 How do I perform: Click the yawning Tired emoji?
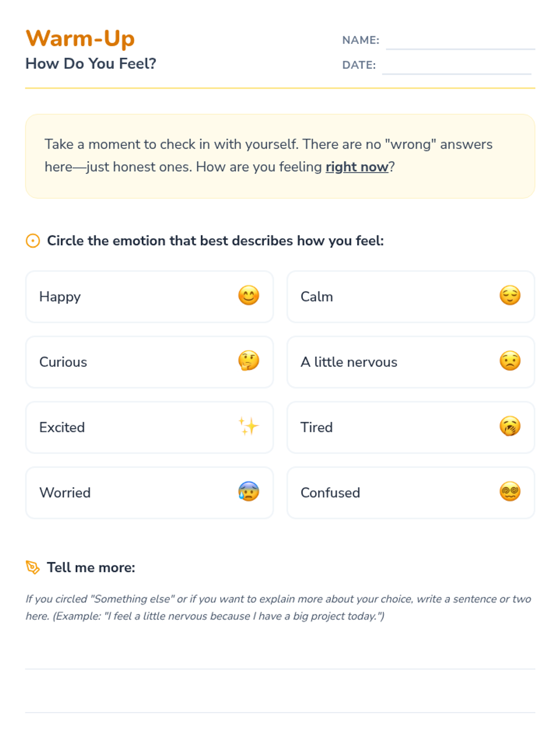[x=510, y=427]
